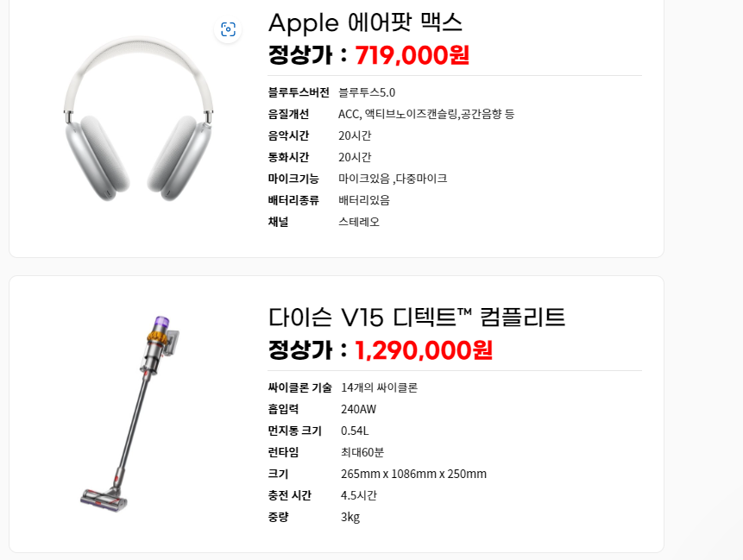Click the 마이크기능 spec value text
This screenshot has height=560, width=743.
coord(393,179)
